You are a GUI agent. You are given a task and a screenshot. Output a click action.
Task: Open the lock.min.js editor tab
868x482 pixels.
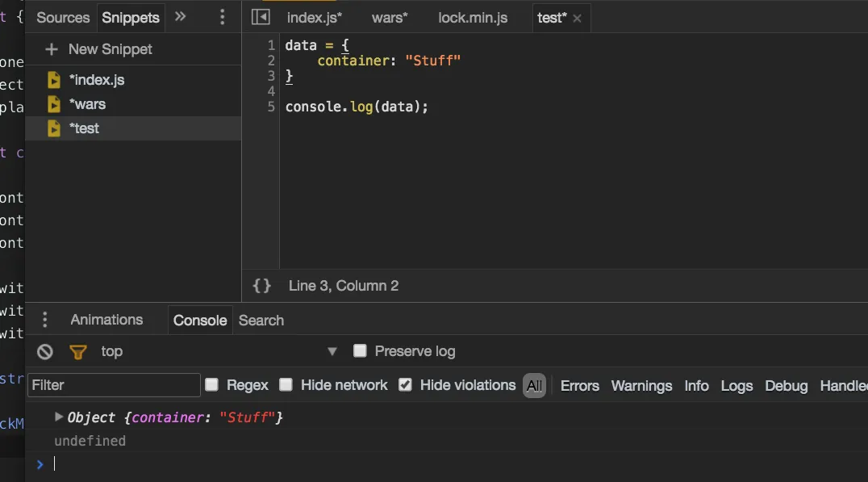click(473, 18)
